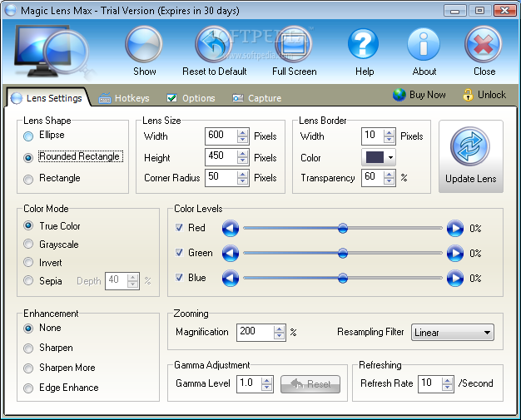
Task: Choose Grayscale color mode
Action: pos(28,244)
